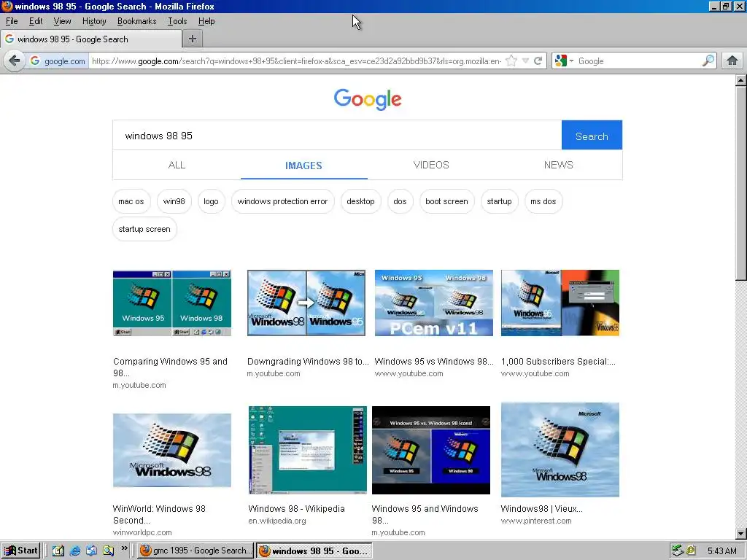This screenshot has width=747, height=560.
Task: Go to the home page via house icon
Action: coord(732,61)
